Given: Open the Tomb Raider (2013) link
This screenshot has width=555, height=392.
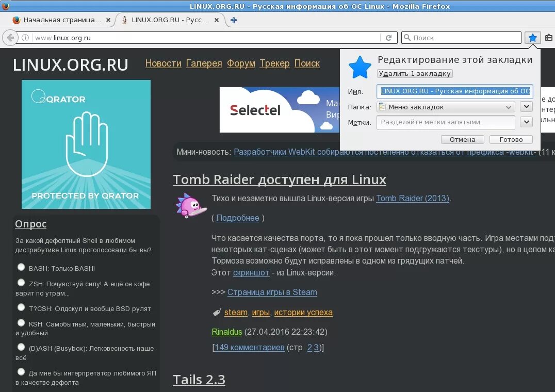Looking at the screenshot, I should (x=412, y=198).
